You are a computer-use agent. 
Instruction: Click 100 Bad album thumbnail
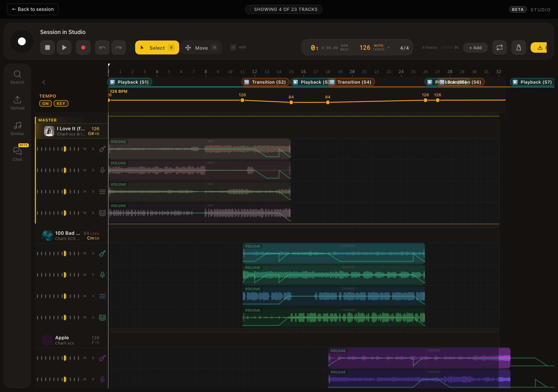[47, 236]
